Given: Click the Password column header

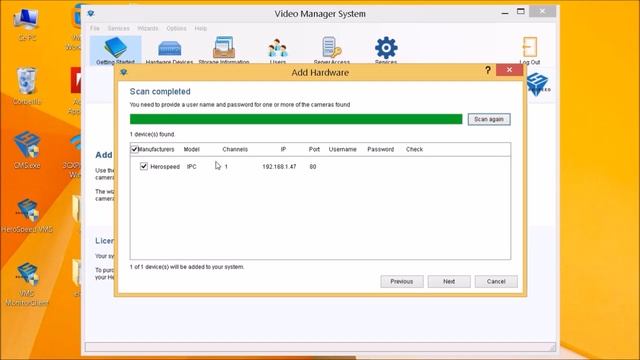Looking at the screenshot, I should tap(380, 149).
